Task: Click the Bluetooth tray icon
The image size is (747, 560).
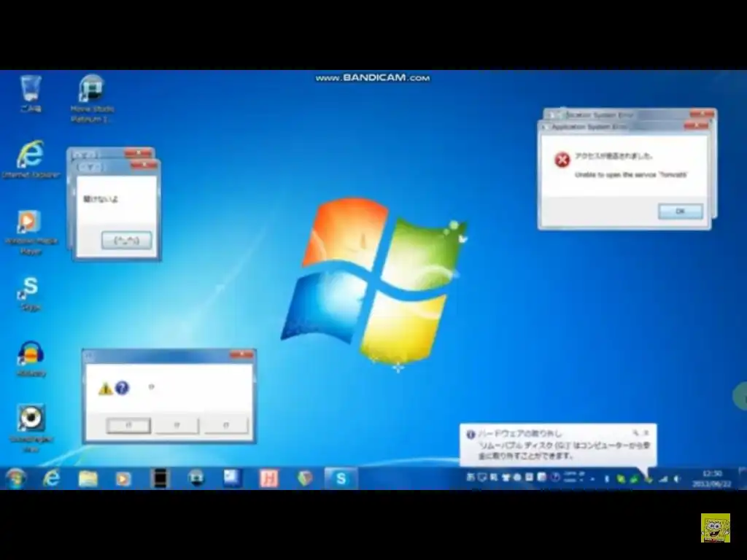Action: tap(606, 479)
